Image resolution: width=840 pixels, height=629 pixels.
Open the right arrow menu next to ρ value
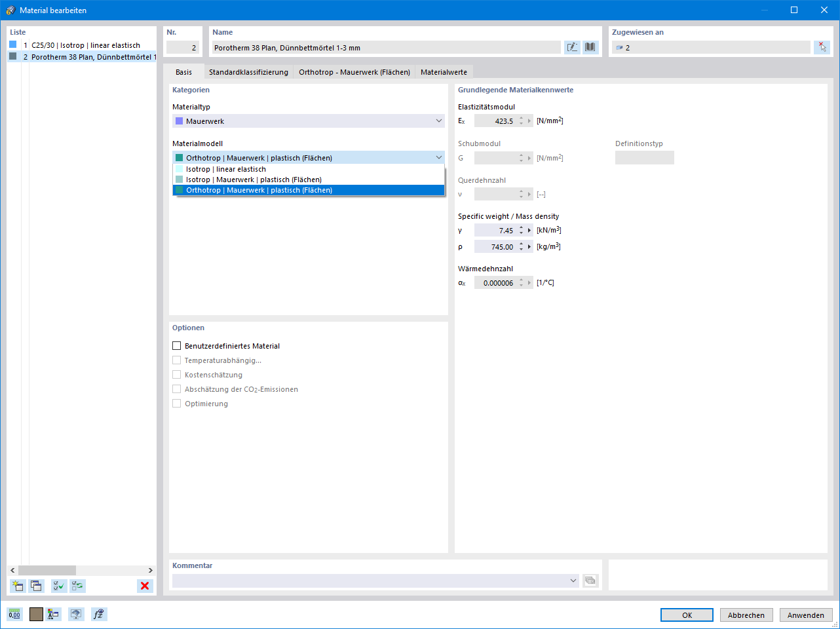point(529,247)
